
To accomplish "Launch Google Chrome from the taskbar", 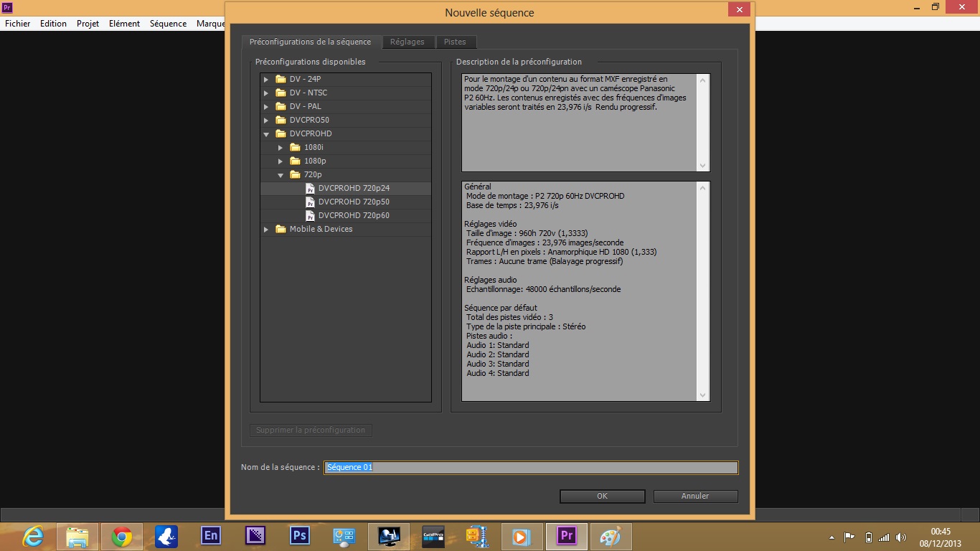I will pyautogui.click(x=122, y=537).
